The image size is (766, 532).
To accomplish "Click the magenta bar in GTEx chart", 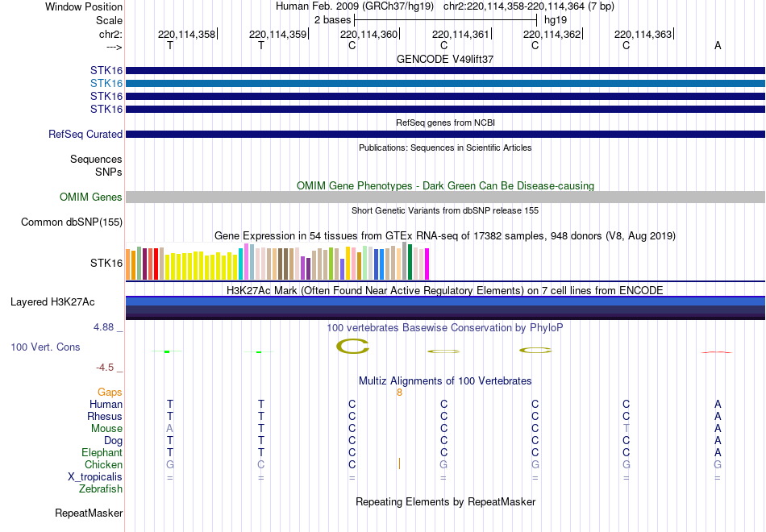I will pos(427,264).
